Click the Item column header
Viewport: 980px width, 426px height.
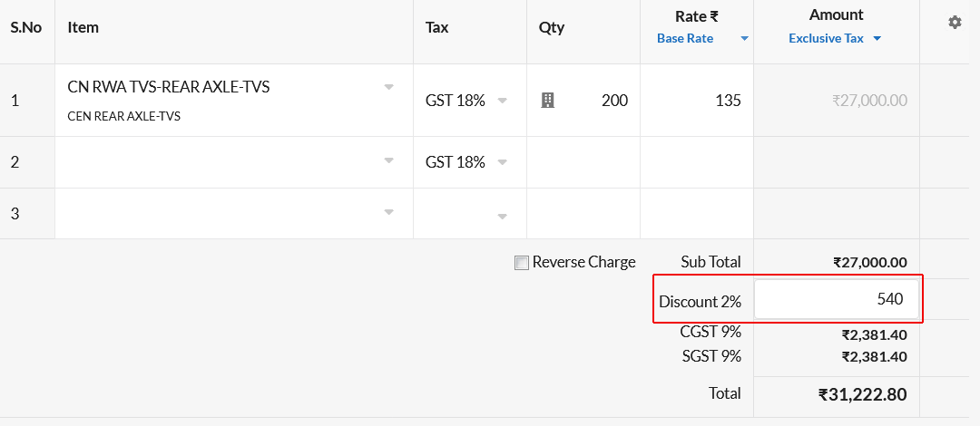(83, 27)
